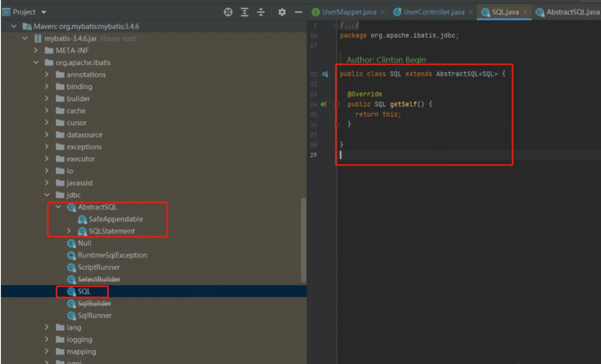Hide the Project tool window with minus icon
601x364 pixels.
[x=298, y=12]
